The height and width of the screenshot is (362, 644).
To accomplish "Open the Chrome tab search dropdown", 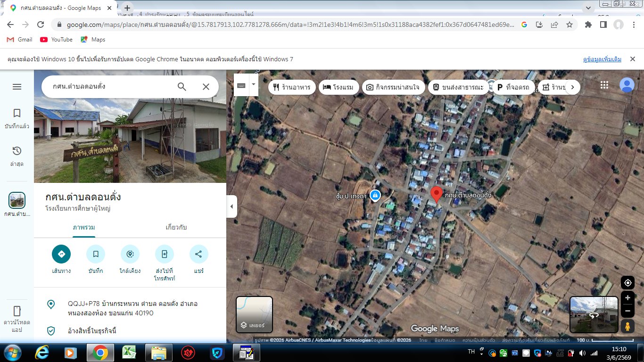I will pyautogui.click(x=588, y=8).
